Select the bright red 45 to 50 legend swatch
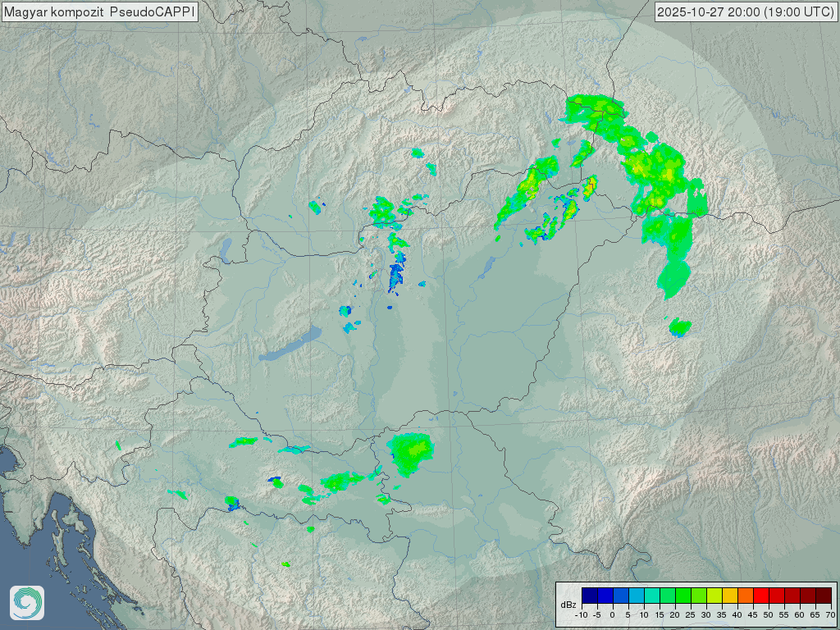Viewport: 840px width, 630px height. pos(760,595)
